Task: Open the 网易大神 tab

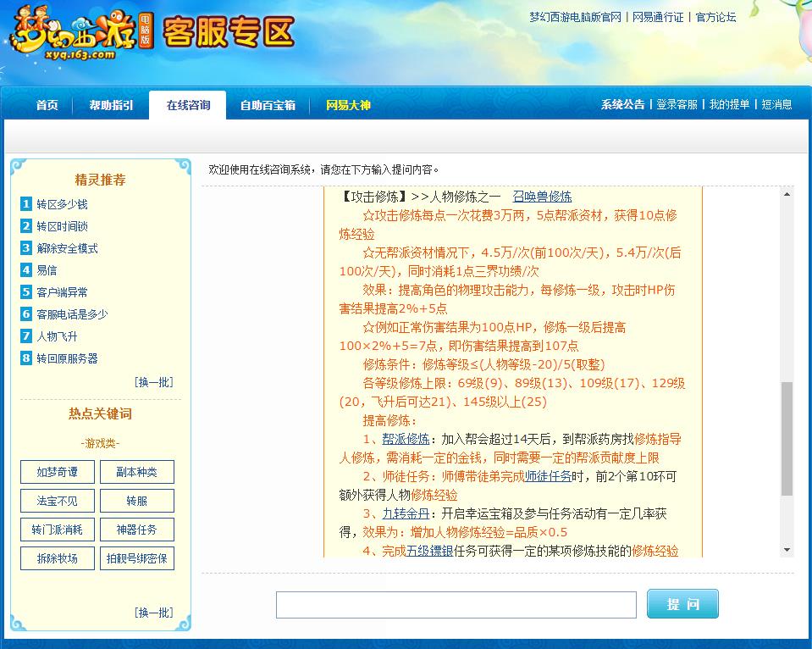Action: (x=347, y=106)
